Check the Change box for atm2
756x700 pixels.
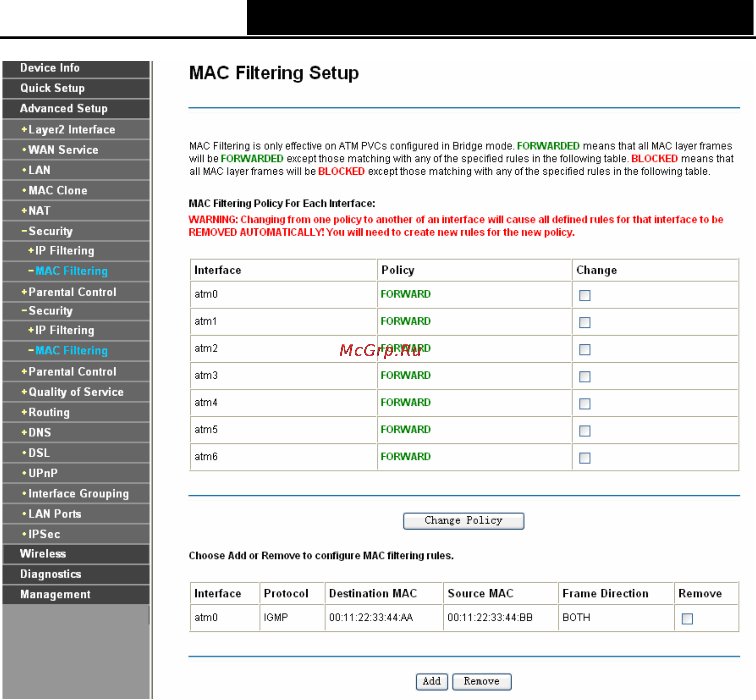(x=585, y=349)
